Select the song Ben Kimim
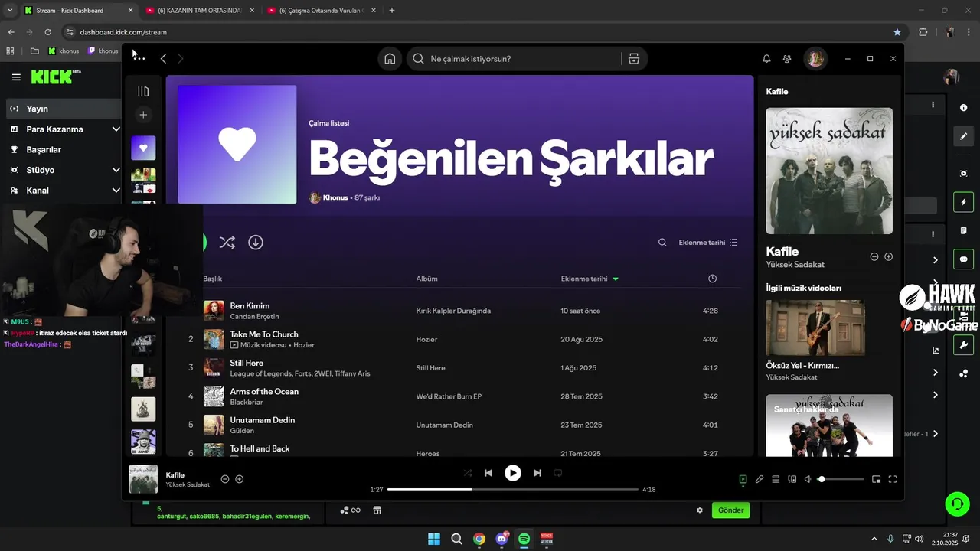This screenshot has width=980, height=551. [250, 305]
